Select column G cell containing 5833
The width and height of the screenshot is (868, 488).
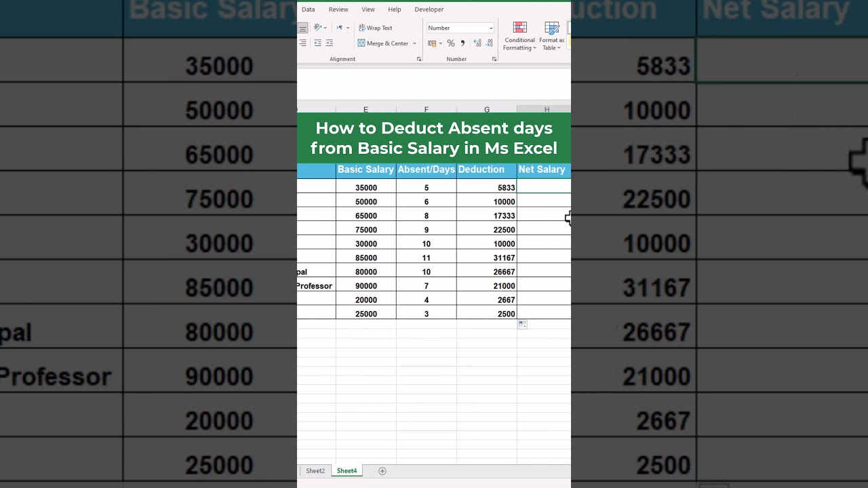[486, 188]
